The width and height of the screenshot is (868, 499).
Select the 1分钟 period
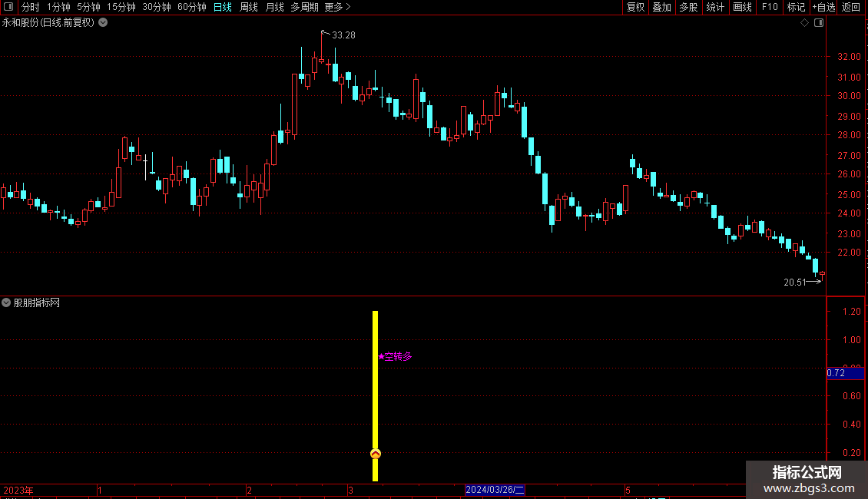tap(58, 7)
